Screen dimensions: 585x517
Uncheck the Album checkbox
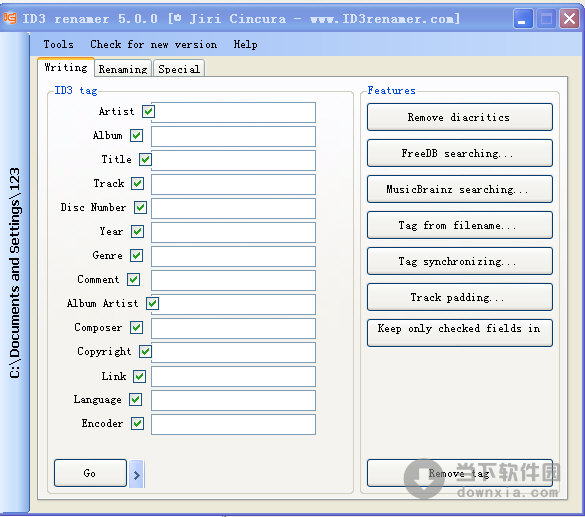tap(137, 135)
